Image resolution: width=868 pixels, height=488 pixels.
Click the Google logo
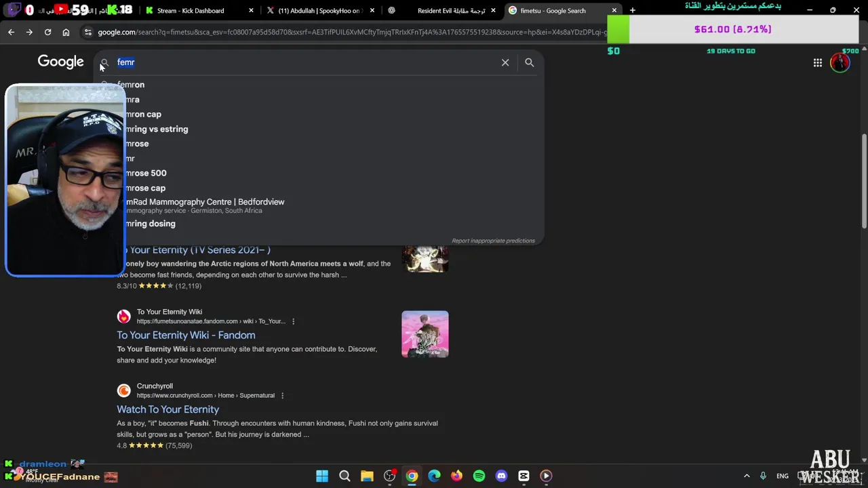[x=60, y=62]
